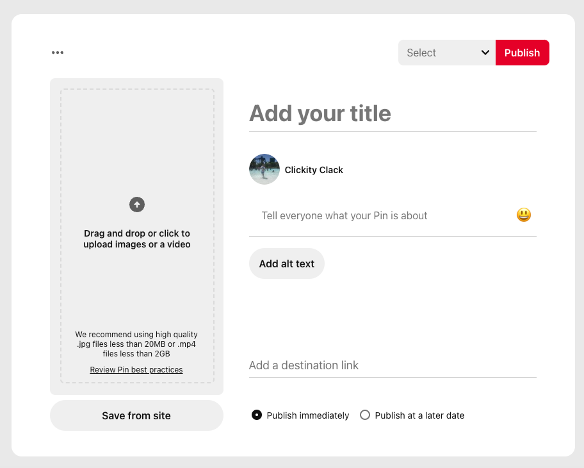The height and width of the screenshot is (468, 584).
Task: Click the red Publish button
Action: click(x=522, y=52)
